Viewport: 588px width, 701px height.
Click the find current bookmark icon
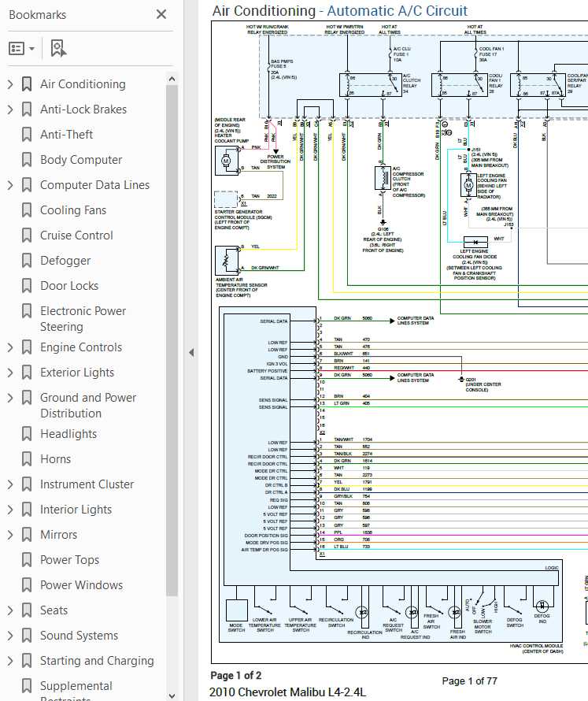[x=58, y=48]
